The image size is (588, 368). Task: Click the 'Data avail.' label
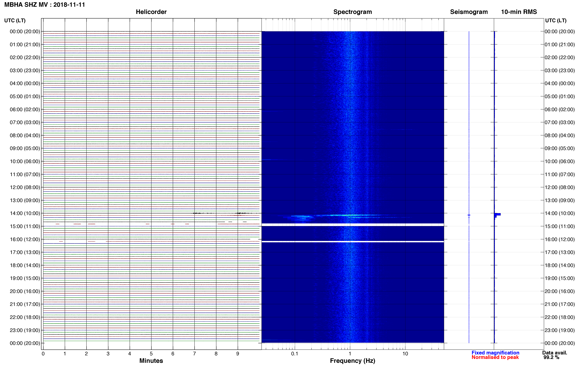click(x=555, y=353)
